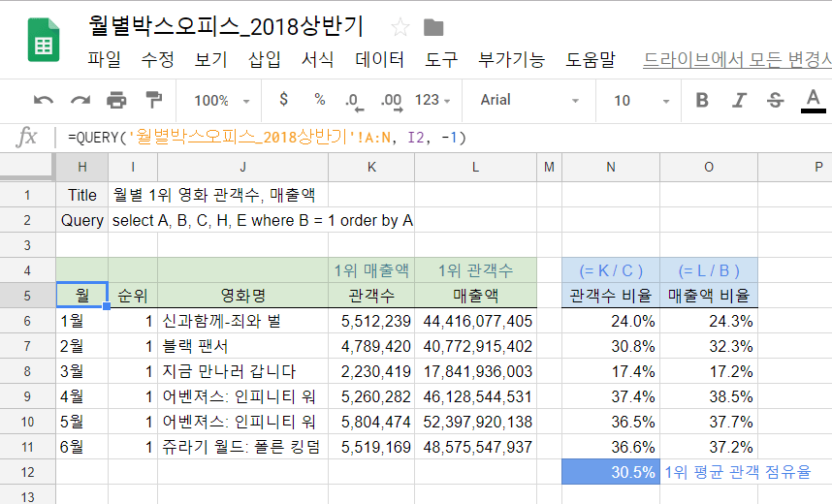Redo the last undone action
Image resolution: width=832 pixels, height=504 pixels.
click(x=80, y=100)
